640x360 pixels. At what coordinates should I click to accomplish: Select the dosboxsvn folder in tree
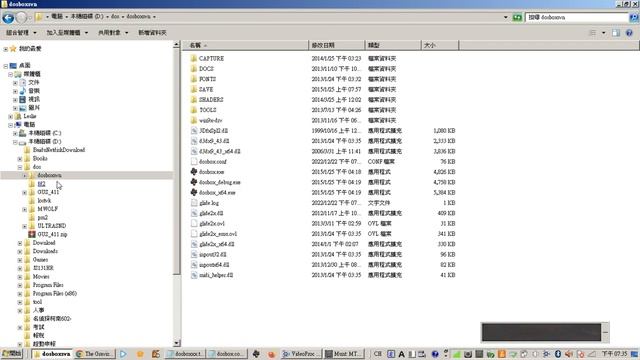(49, 176)
